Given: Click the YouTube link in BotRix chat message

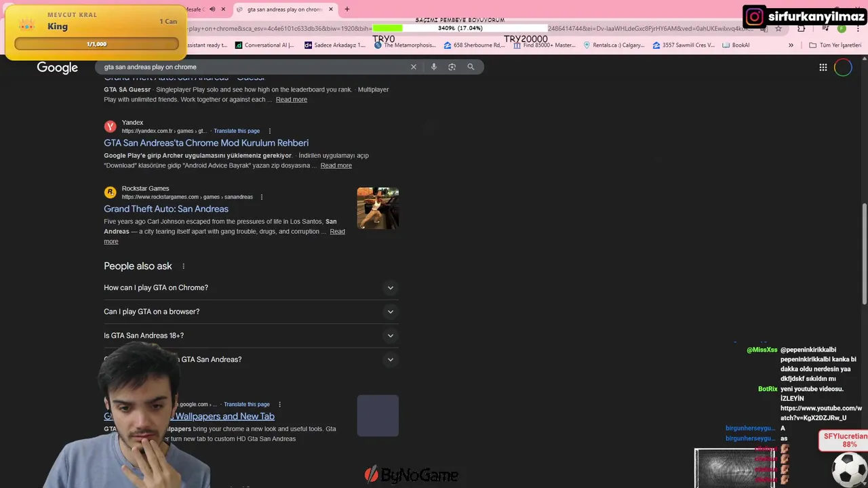Looking at the screenshot, I should click(821, 413).
